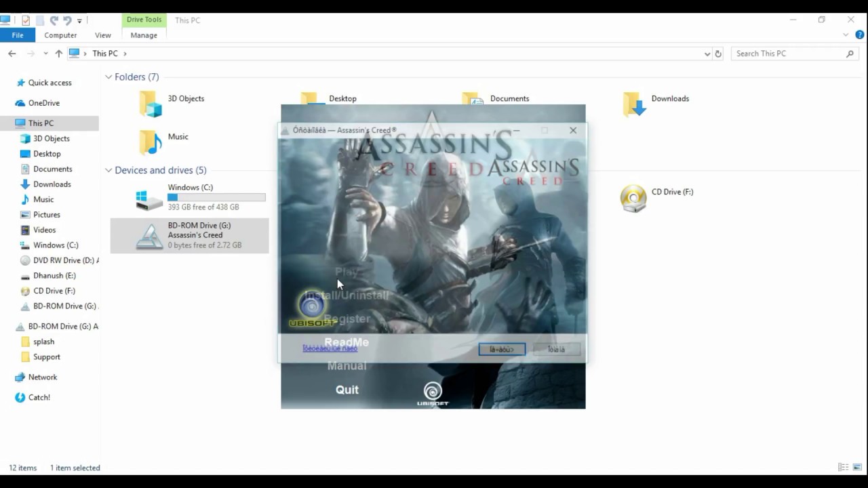
Task: Open the BD-ROM Drive (G:) Assassin's Creed icon
Action: click(149, 236)
